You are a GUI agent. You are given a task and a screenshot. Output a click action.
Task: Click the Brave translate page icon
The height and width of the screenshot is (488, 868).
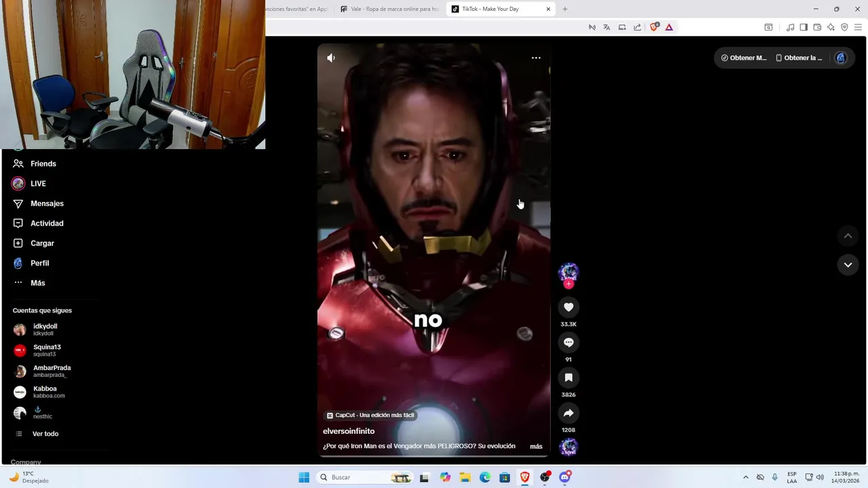coord(606,27)
